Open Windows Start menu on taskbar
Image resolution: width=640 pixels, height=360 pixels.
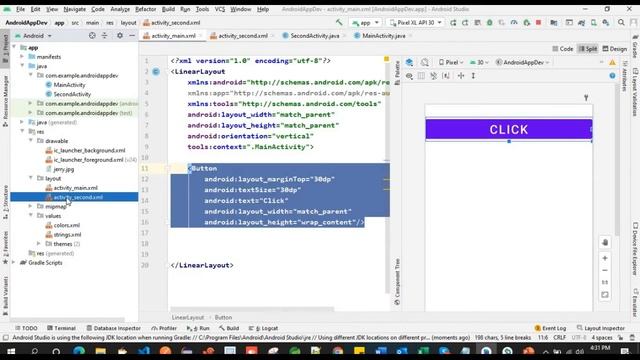[x=11, y=351]
